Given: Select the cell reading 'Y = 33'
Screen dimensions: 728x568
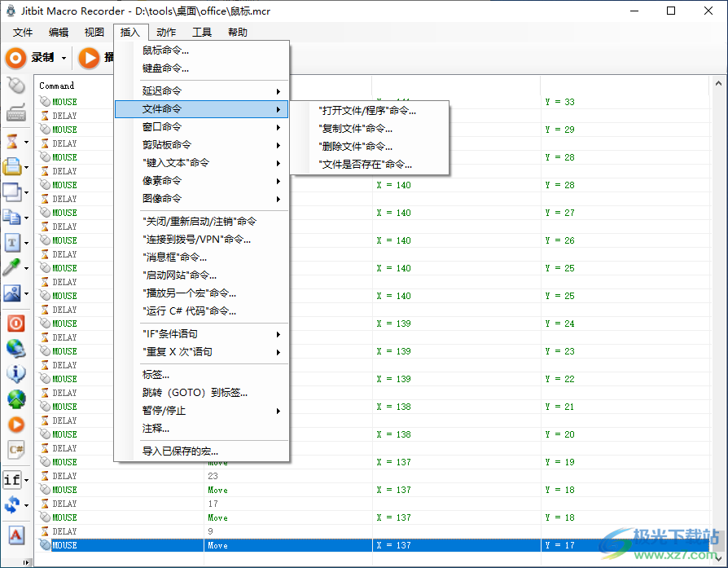Looking at the screenshot, I should [560, 102].
